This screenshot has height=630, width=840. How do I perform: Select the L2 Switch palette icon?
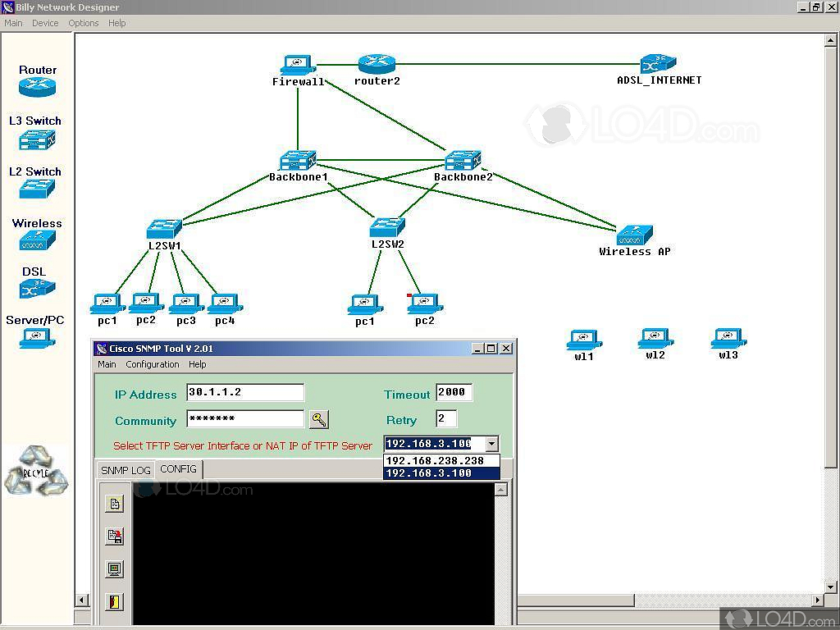[37, 189]
